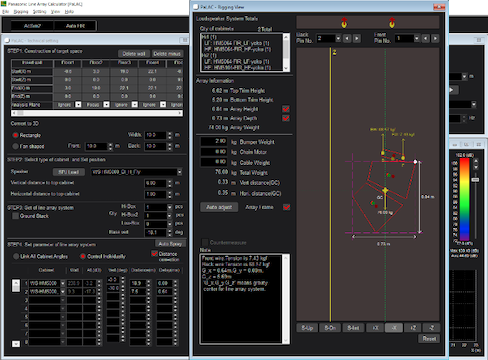
Task: Click Back Pin No. previous arrow
Action: pos(347,39)
